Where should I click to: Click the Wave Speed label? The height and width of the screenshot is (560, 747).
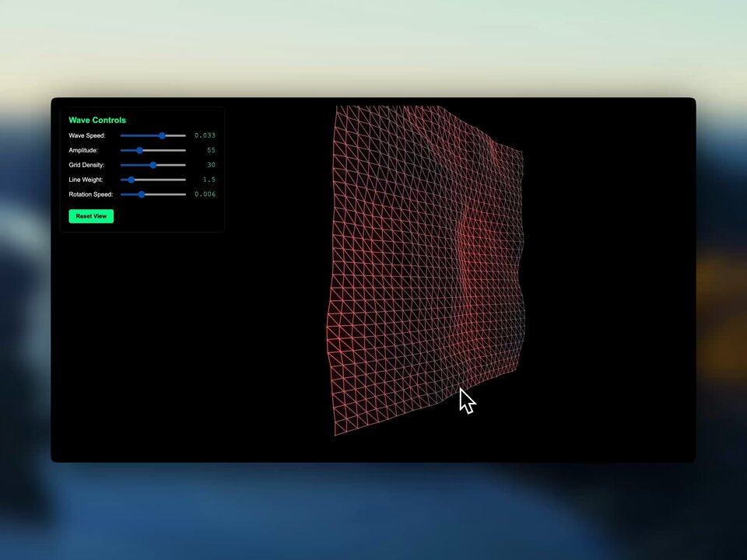87,135
